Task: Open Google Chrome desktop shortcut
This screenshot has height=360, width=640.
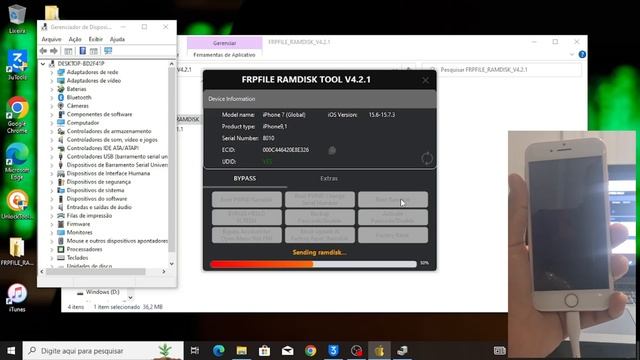Action: (17, 115)
